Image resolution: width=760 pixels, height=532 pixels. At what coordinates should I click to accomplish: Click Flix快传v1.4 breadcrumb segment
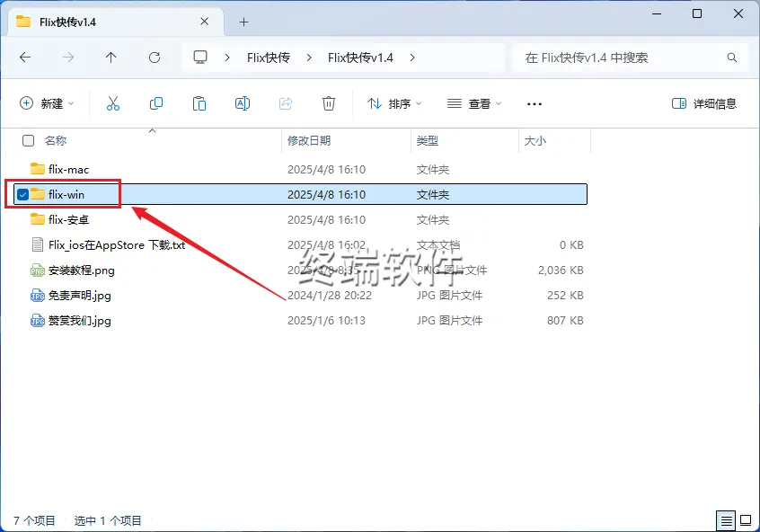[x=360, y=58]
